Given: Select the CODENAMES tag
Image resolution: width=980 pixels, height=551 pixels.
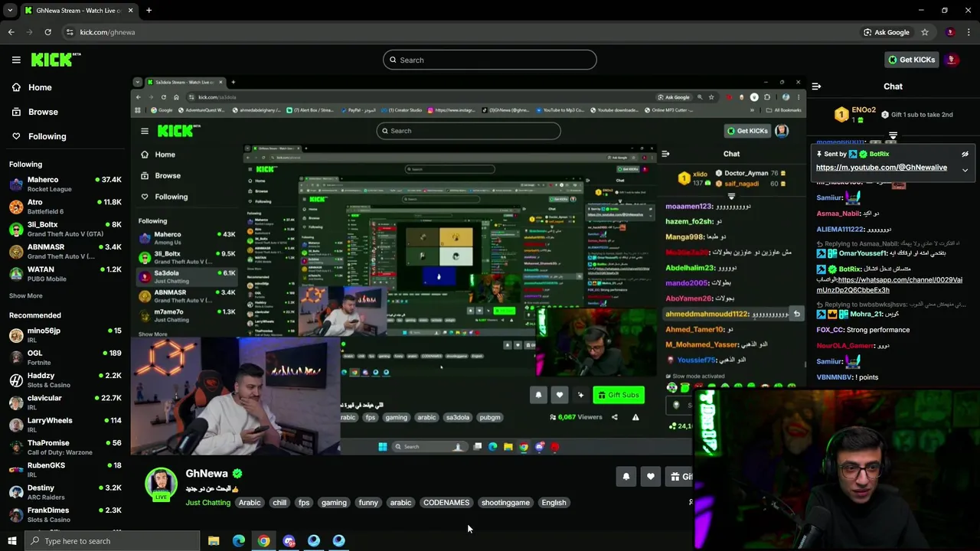Looking at the screenshot, I should (446, 503).
